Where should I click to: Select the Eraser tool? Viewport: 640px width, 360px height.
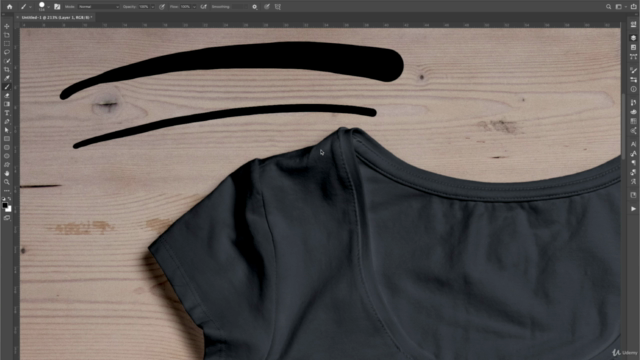[x=7, y=95]
